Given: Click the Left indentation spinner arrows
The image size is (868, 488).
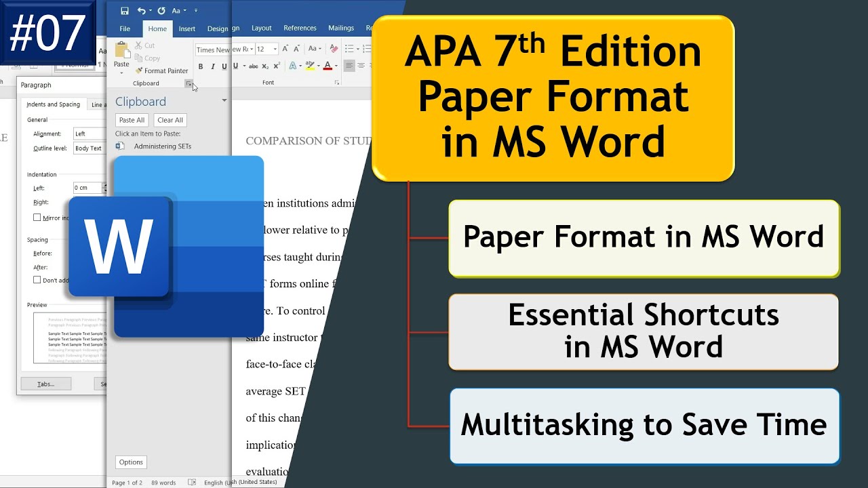Looking at the screenshot, I should 104,188.
